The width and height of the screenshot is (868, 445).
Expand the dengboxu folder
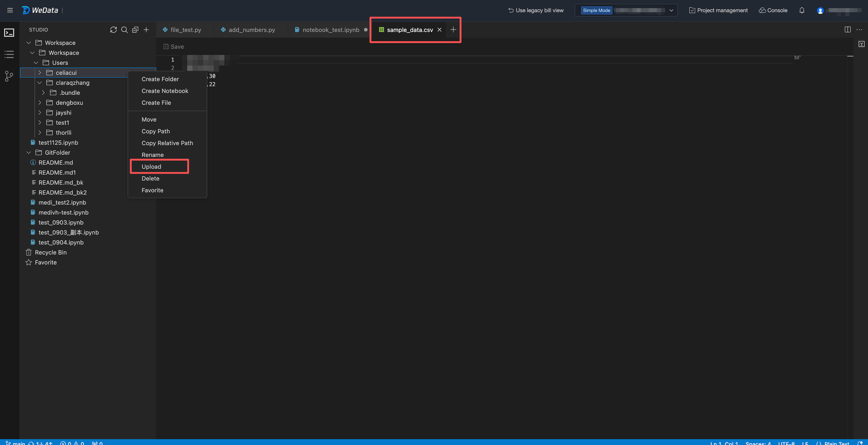pyautogui.click(x=40, y=102)
